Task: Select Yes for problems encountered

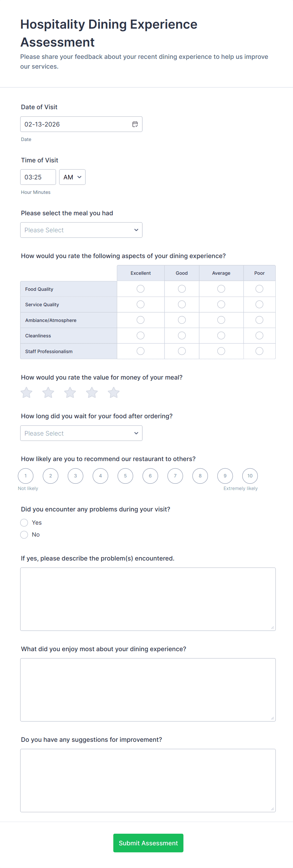Action: point(24,523)
